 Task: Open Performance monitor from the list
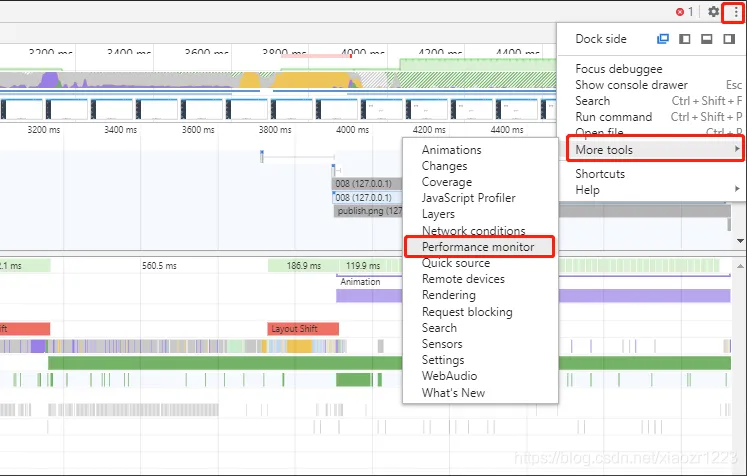[479, 247]
